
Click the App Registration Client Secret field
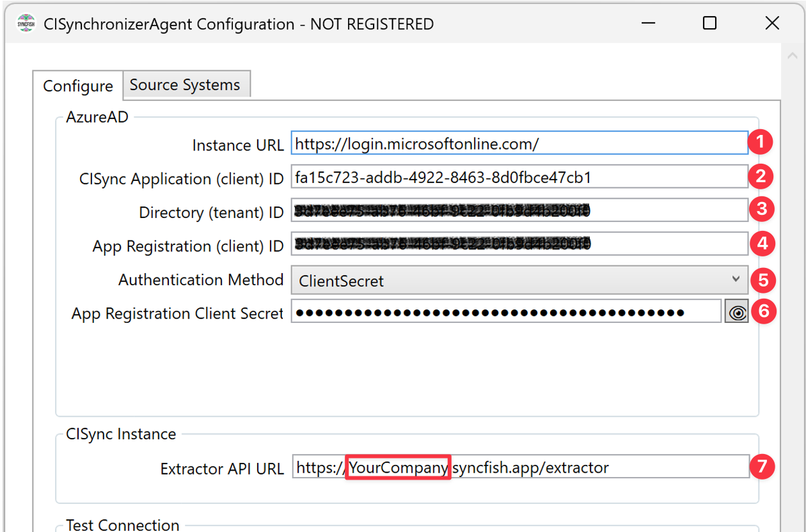click(x=506, y=312)
